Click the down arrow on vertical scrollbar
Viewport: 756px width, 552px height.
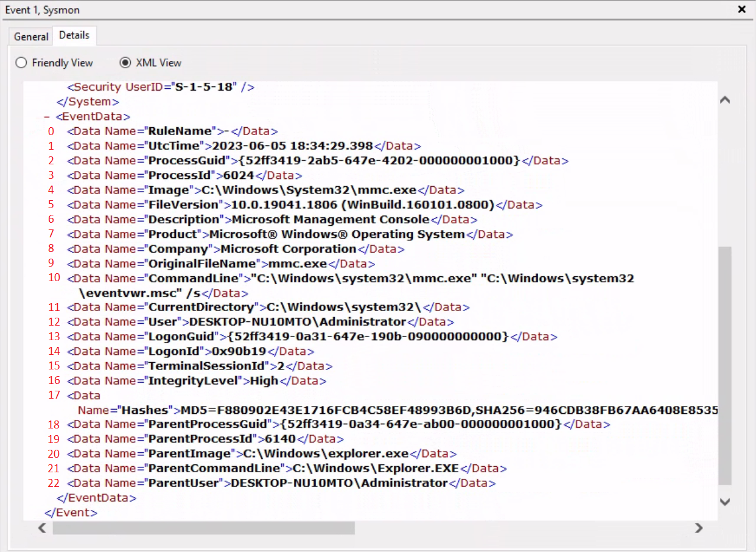(x=724, y=502)
